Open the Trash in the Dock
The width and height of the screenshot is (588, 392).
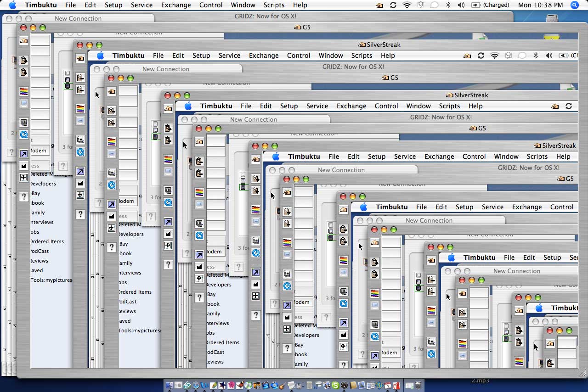pos(418,386)
